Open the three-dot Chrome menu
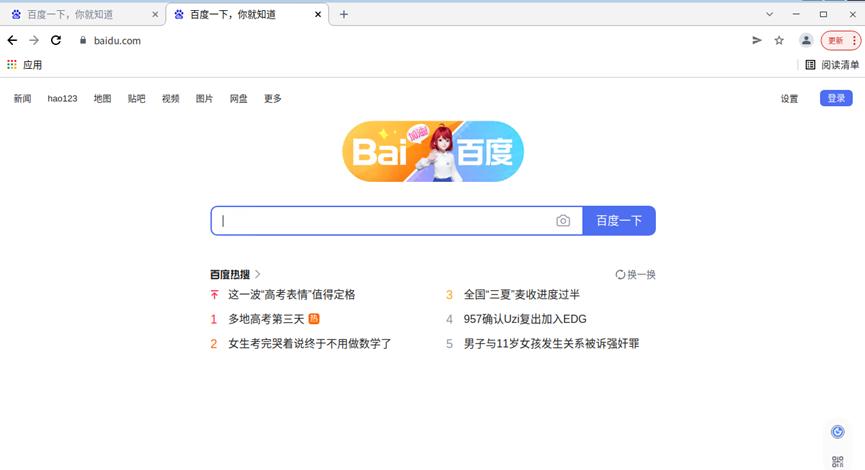The width and height of the screenshot is (865, 470). click(x=854, y=40)
